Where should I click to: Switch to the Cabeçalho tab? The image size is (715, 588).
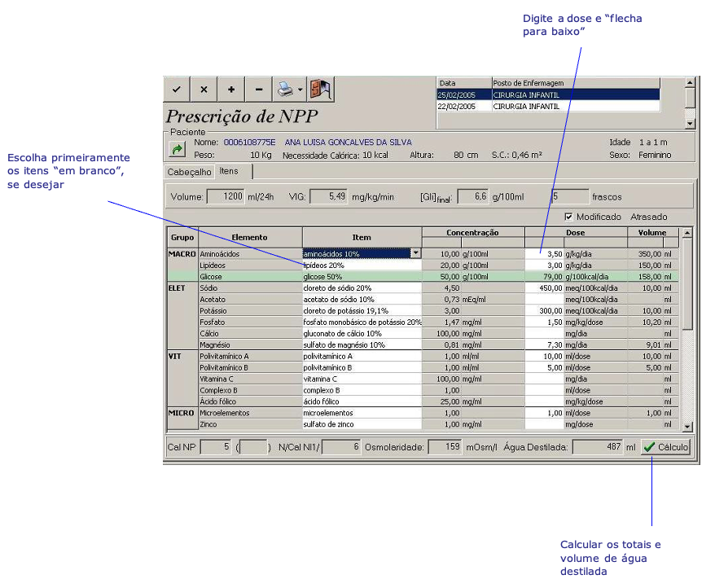coord(189,172)
